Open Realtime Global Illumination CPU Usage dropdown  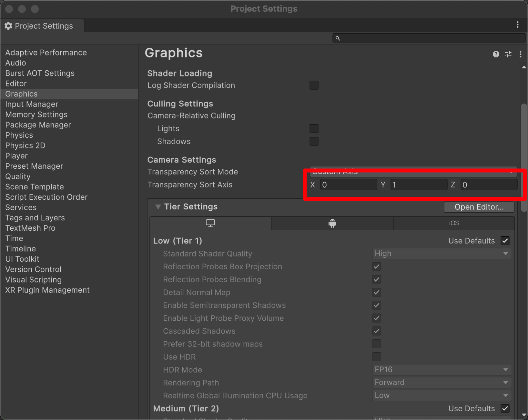442,395
